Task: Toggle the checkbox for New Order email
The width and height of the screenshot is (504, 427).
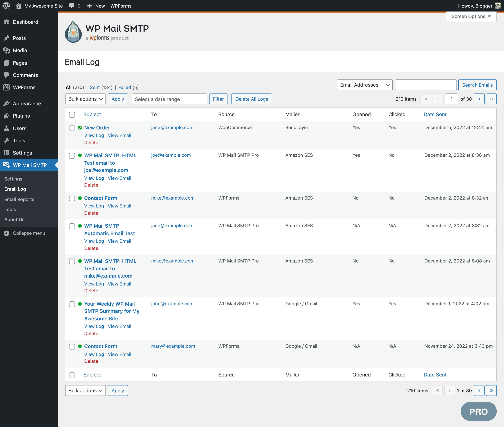Action: point(72,127)
